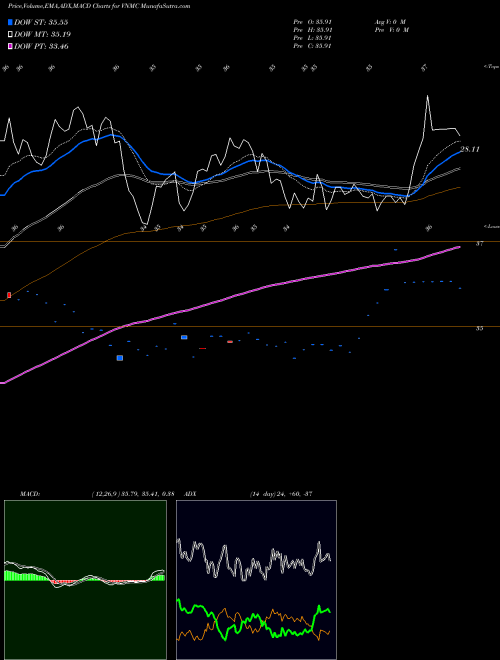Image resolution: width=500 pixels, height=660 pixels.
Task: Click the highest white price spike near the 37 top label
Action: pyautogui.click(x=428, y=96)
